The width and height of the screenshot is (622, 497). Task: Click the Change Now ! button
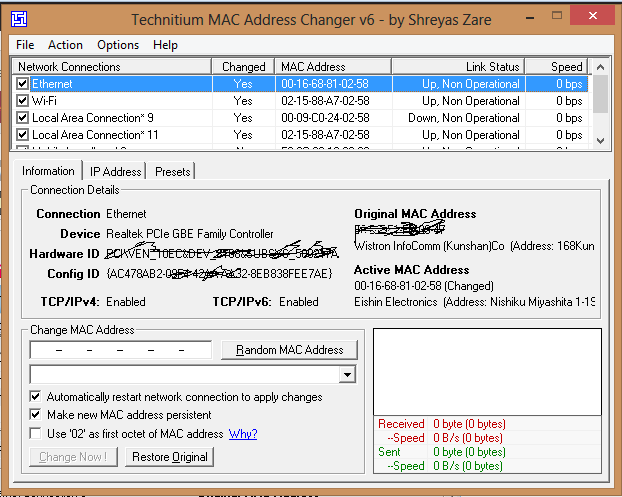pos(73,457)
